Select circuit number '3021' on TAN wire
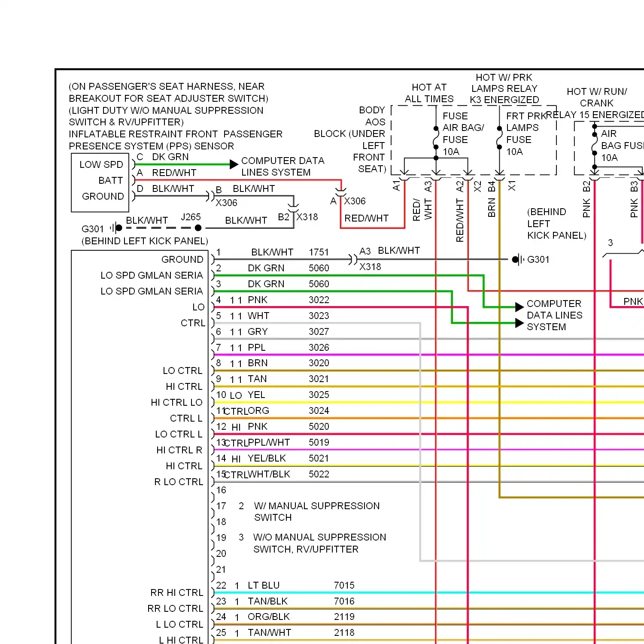 319,379
